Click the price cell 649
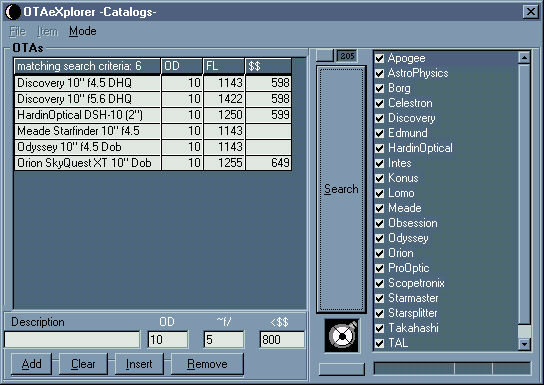 (269, 163)
